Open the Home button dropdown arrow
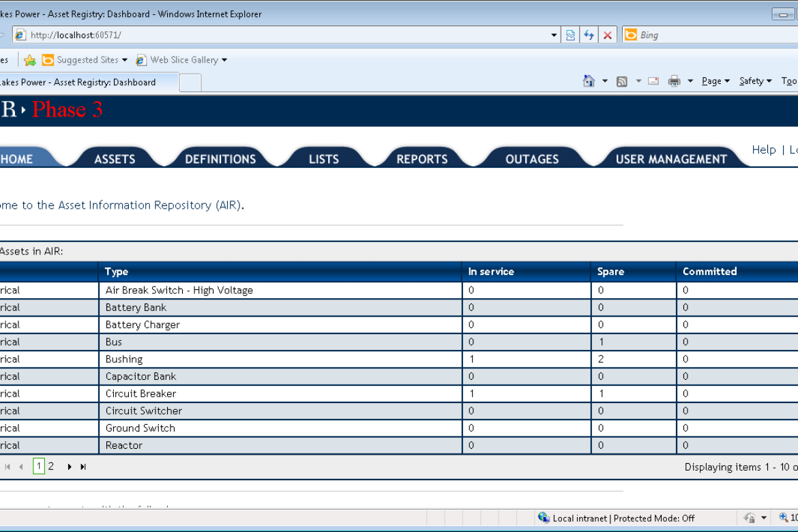 [x=604, y=81]
